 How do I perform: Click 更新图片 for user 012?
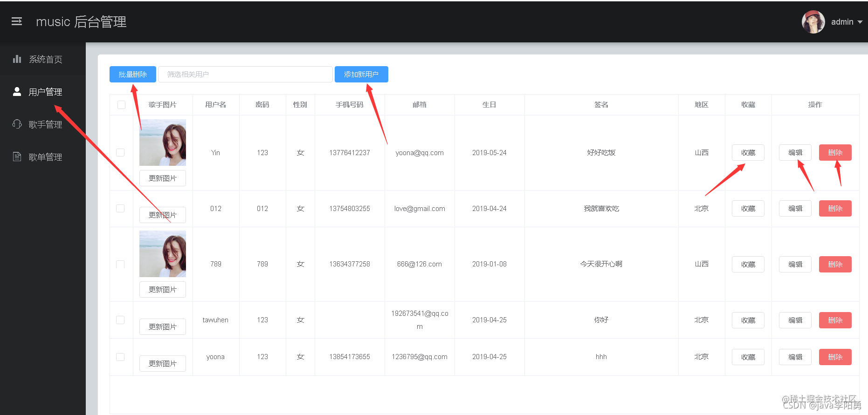coord(163,215)
